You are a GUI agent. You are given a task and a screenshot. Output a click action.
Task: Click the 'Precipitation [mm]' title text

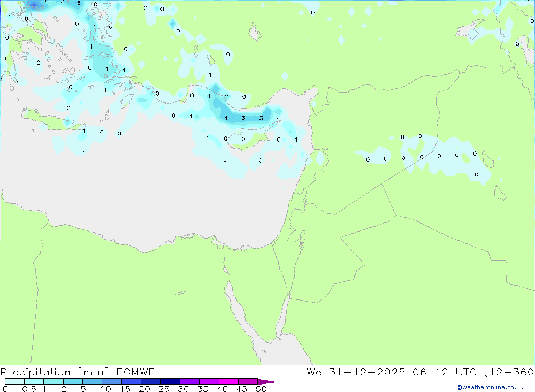click(55, 372)
